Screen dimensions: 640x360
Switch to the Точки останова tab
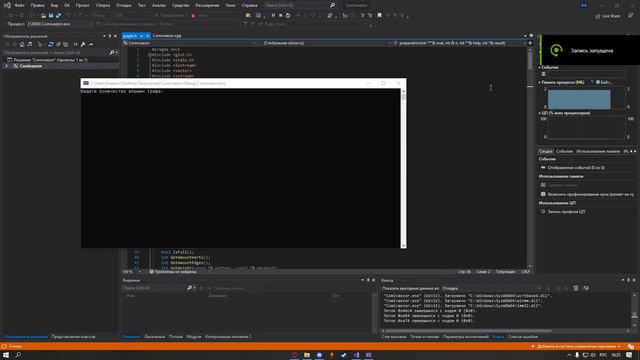coord(424,337)
